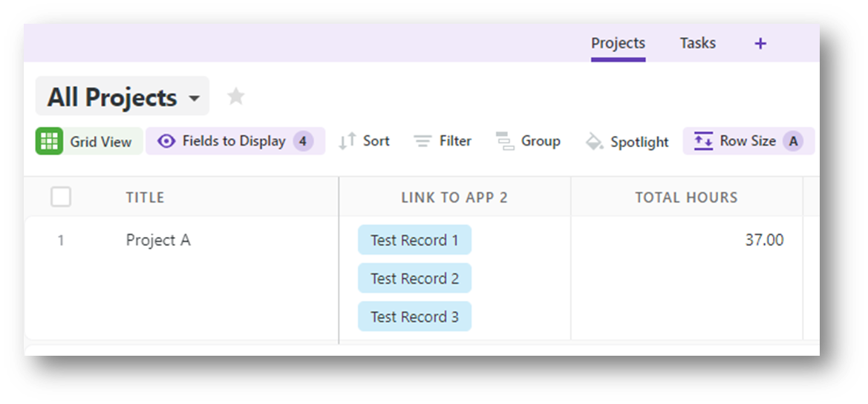This screenshot has width=868, height=404.
Task: Open linked record Test Record 2
Action: 414,278
